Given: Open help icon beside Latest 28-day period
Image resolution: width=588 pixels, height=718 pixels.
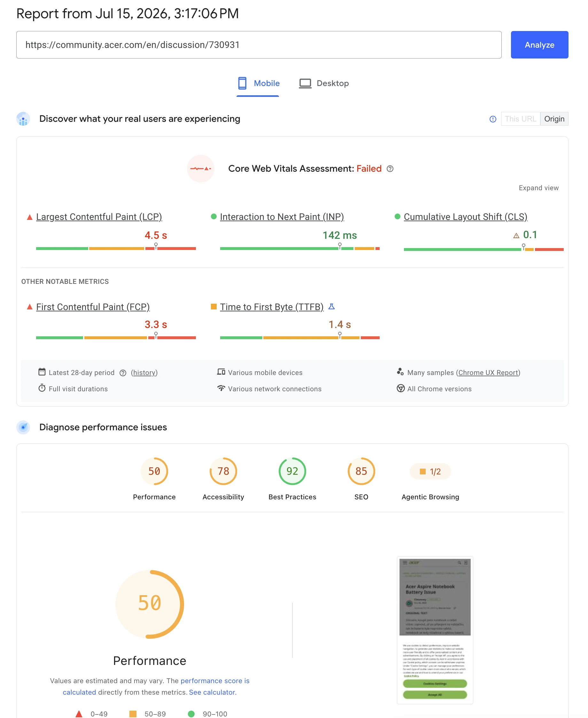Looking at the screenshot, I should click(x=123, y=373).
